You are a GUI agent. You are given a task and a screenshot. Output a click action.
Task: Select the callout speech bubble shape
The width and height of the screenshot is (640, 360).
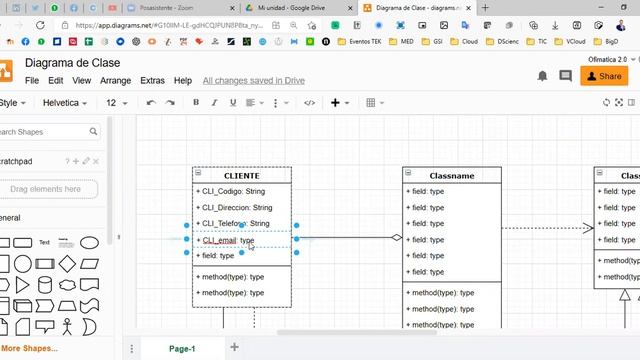(45, 327)
